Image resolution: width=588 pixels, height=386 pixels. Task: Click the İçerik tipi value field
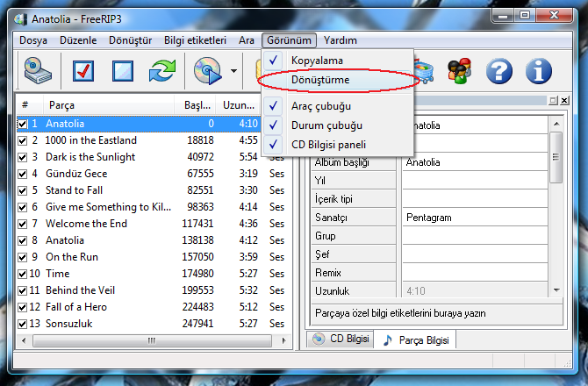(x=475, y=199)
